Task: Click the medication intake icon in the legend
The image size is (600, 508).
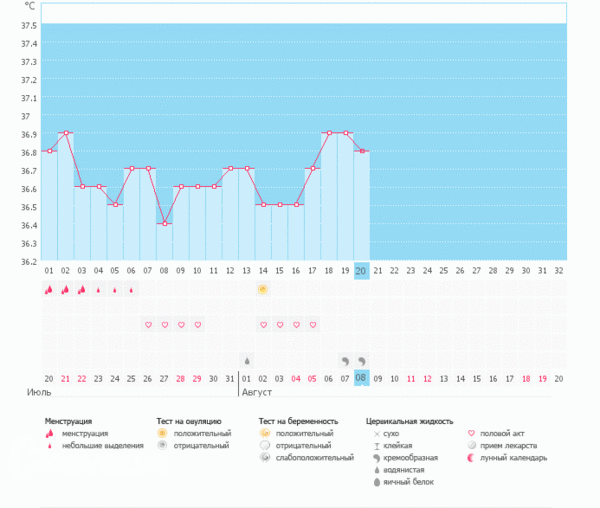Action: click(x=471, y=445)
